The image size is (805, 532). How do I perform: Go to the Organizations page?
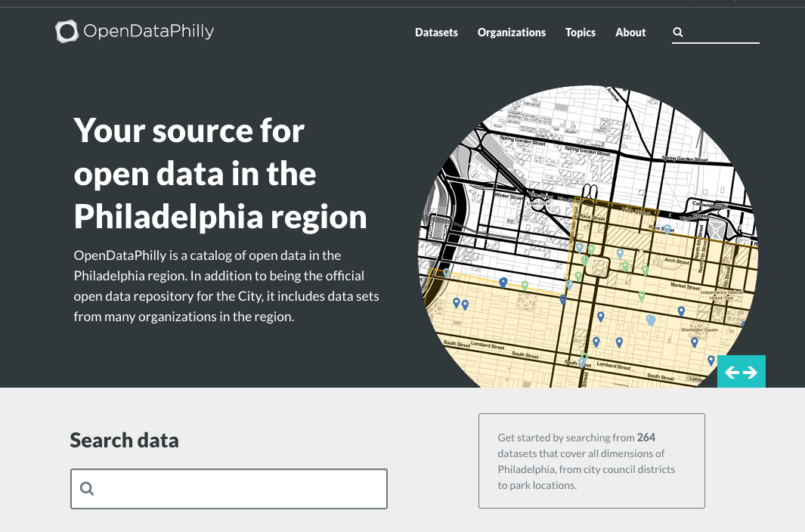click(511, 32)
